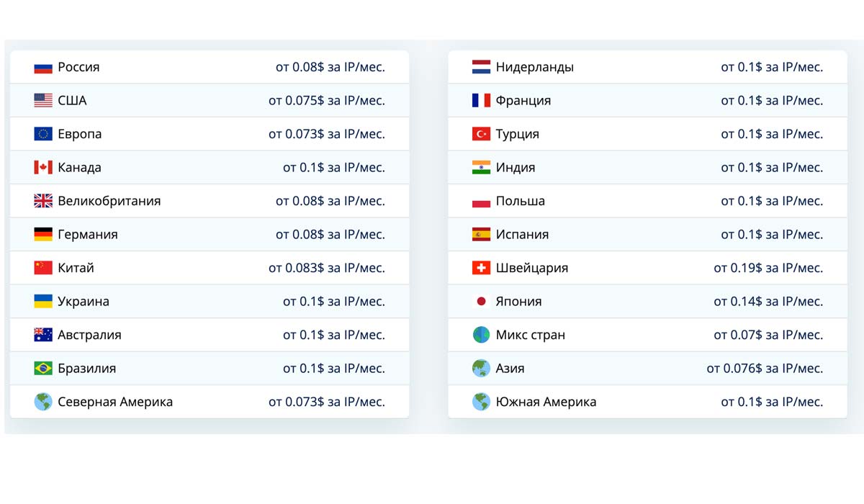The height and width of the screenshot is (504, 864).
Task: Click the Азия price 'от 0.076$ за IP/мес.'
Action: [x=764, y=369]
